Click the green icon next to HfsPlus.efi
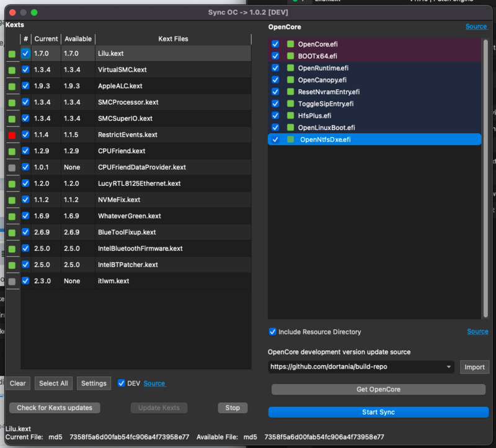496x448 pixels. click(290, 115)
